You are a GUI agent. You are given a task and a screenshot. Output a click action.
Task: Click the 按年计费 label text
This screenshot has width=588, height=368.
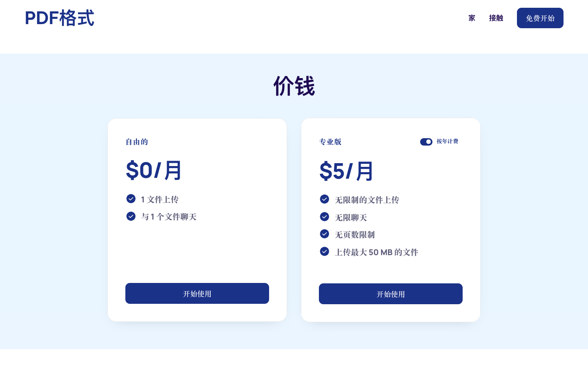pyautogui.click(x=448, y=141)
